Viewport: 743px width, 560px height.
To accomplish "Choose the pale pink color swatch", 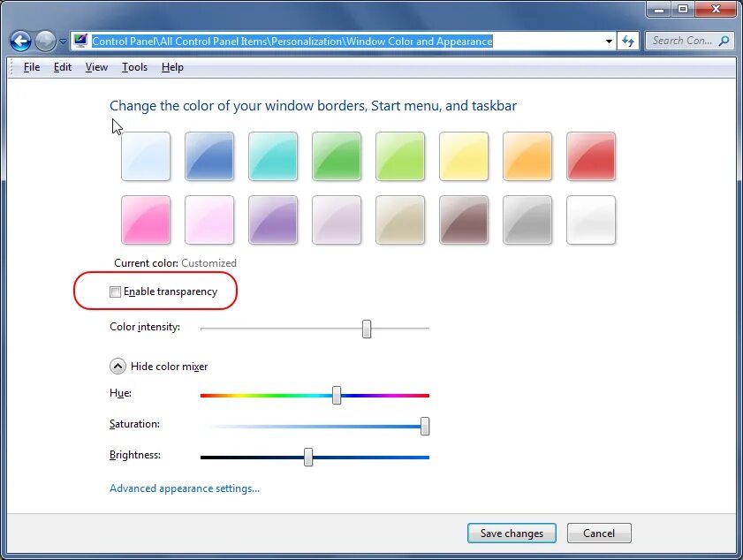I will 209,220.
